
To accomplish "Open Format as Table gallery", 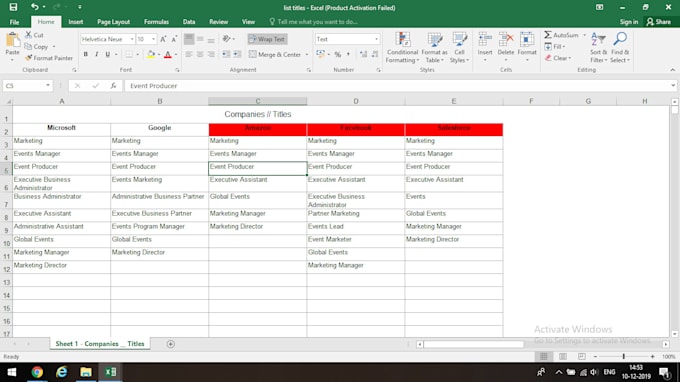I will (x=434, y=48).
